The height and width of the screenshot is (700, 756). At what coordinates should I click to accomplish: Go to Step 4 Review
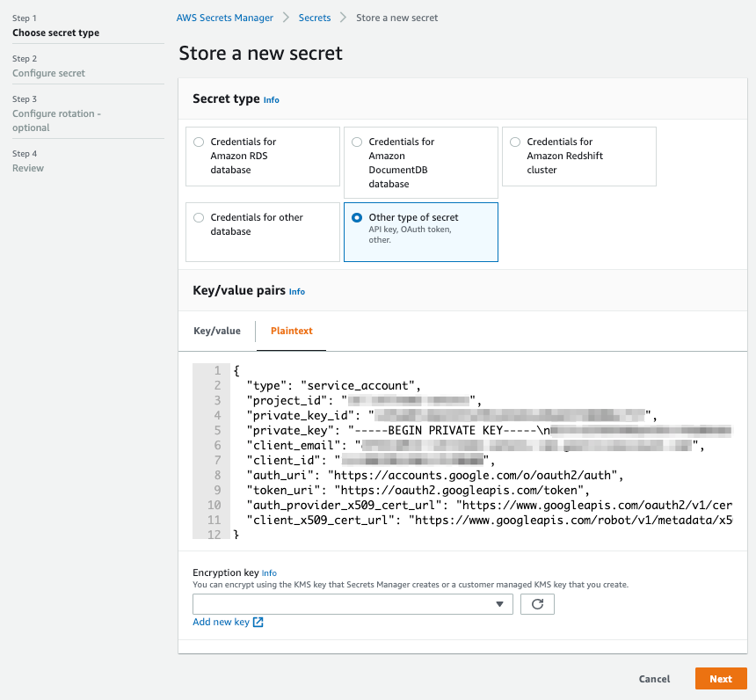point(28,168)
